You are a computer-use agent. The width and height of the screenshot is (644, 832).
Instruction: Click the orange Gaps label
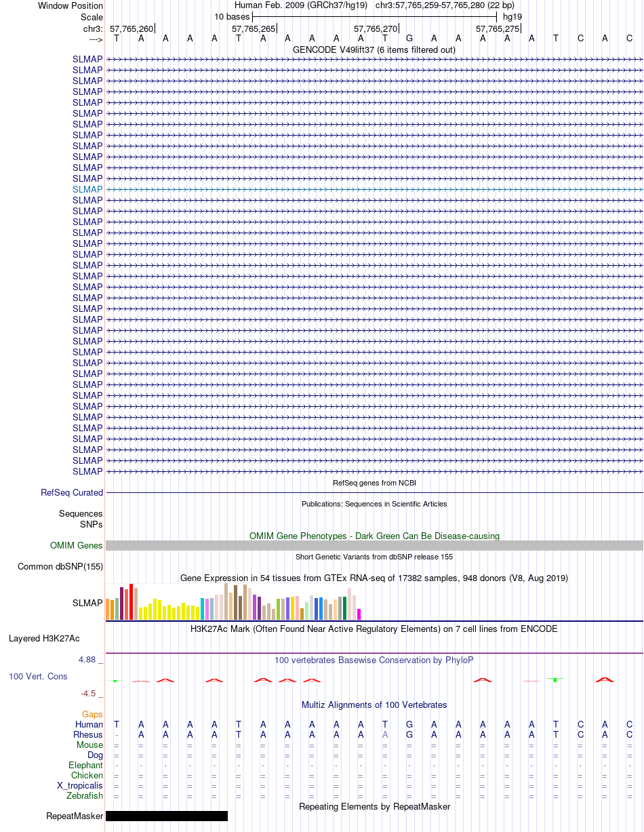coord(92,714)
